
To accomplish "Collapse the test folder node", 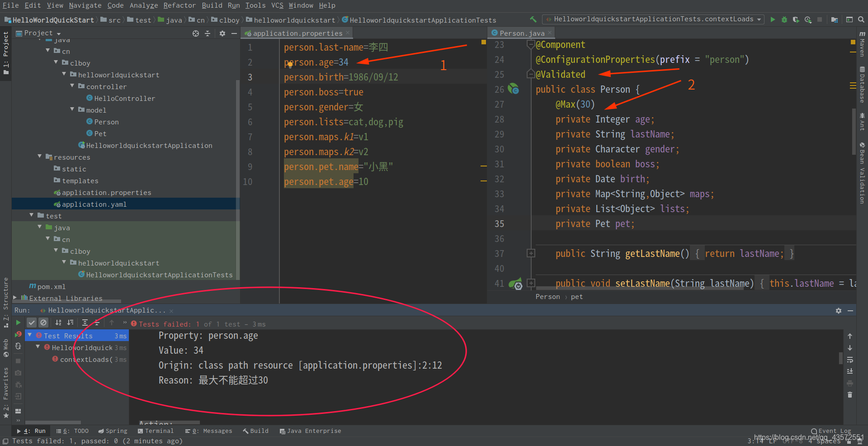I will point(32,215).
